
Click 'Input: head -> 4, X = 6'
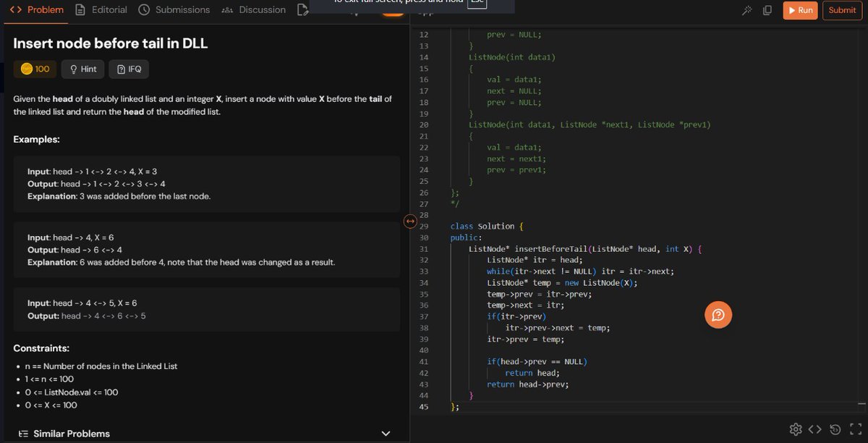(70, 237)
